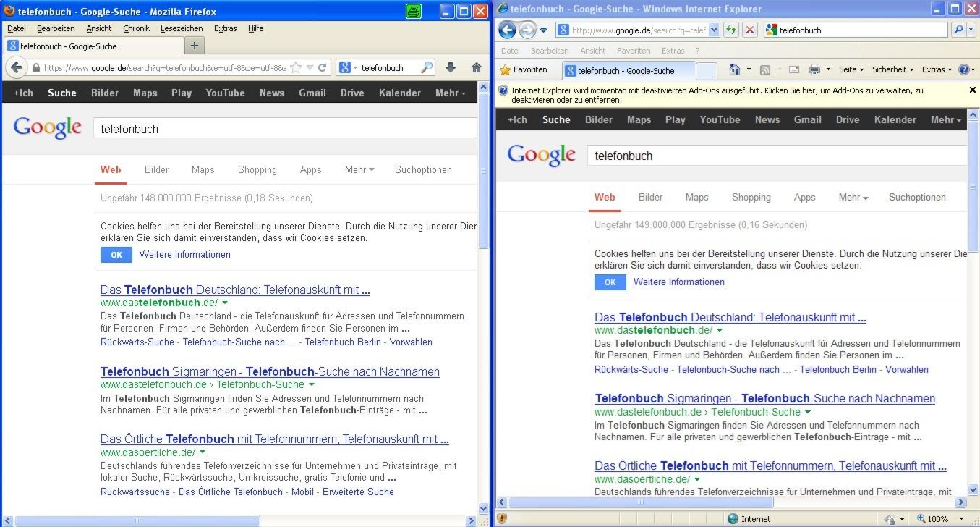Image resolution: width=980 pixels, height=527 pixels.
Task: Click Internet Explorer horizontal scrollbar thumb
Action: pyautogui.click(x=641, y=502)
